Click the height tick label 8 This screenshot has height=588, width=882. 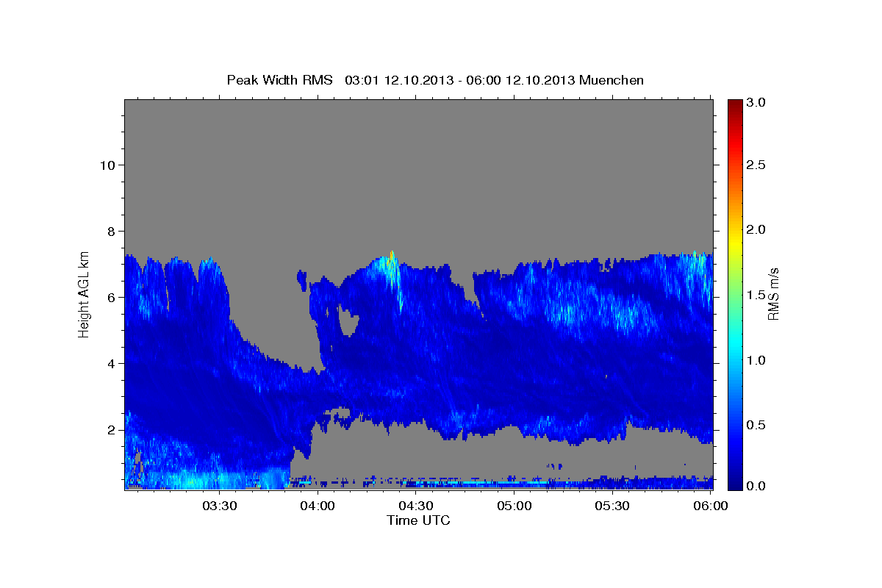tap(112, 232)
